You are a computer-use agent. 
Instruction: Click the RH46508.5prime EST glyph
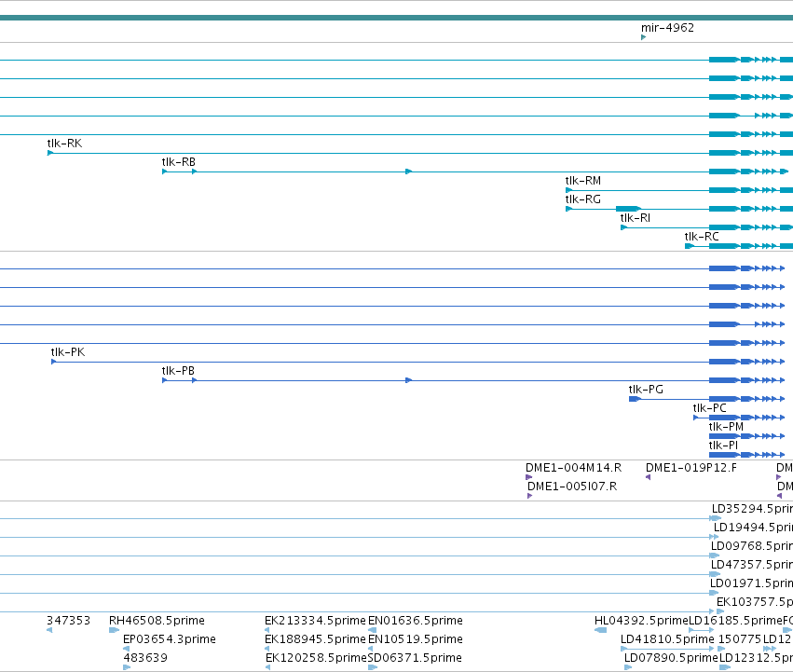click(x=114, y=630)
